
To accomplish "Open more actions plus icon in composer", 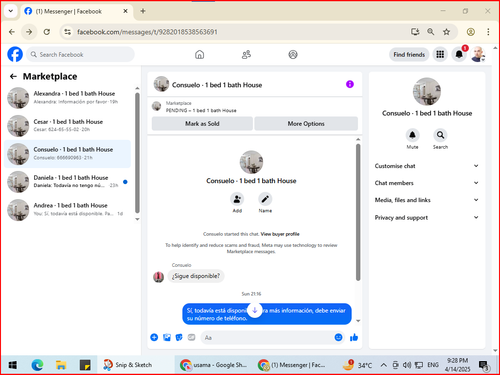I will pyautogui.click(x=154, y=337).
